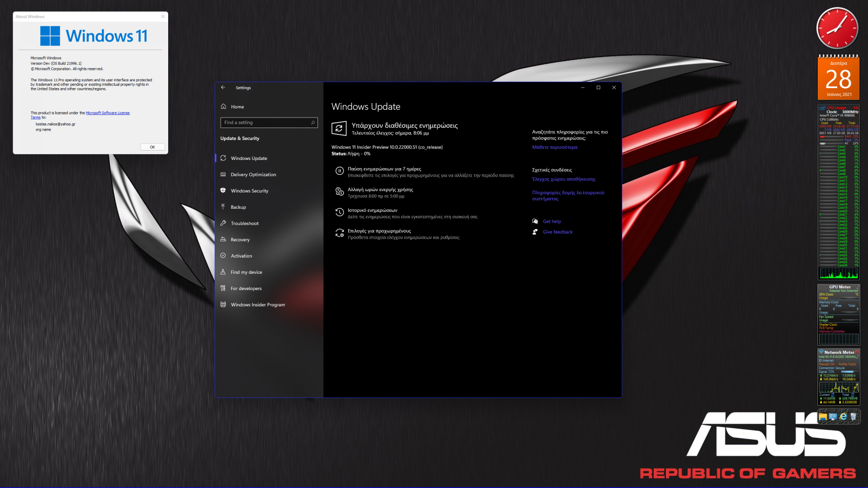This screenshot has height=488, width=868.
Task: Change active hours (Αλλαγή ωρών ενεργής χρήσης)
Action: pyautogui.click(x=380, y=190)
